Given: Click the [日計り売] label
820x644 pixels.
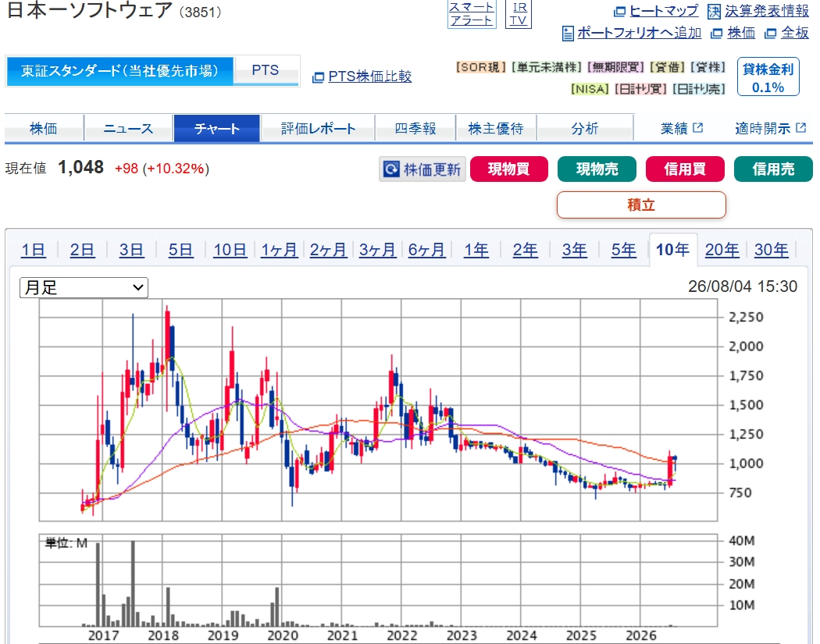Looking at the screenshot, I should (699, 89).
